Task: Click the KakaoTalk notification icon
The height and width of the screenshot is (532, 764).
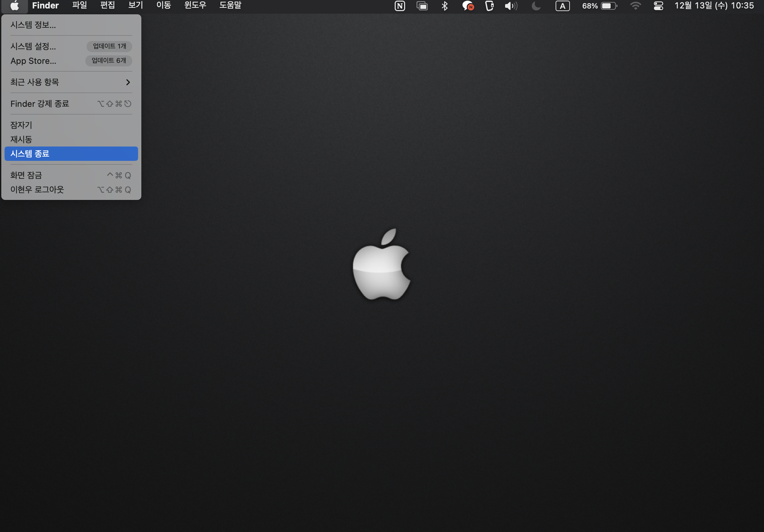Action: coord(468,6)
